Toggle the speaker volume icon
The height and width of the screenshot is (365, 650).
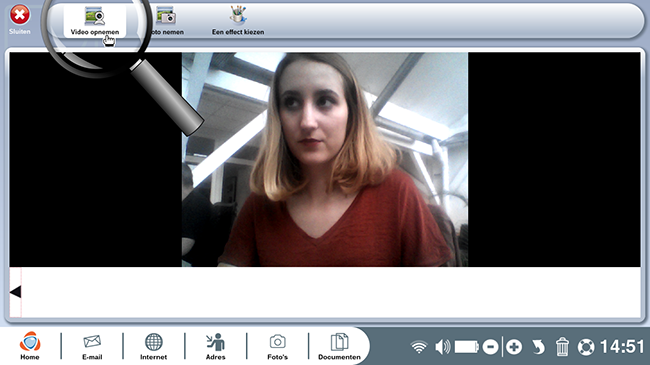pos(442,347)
